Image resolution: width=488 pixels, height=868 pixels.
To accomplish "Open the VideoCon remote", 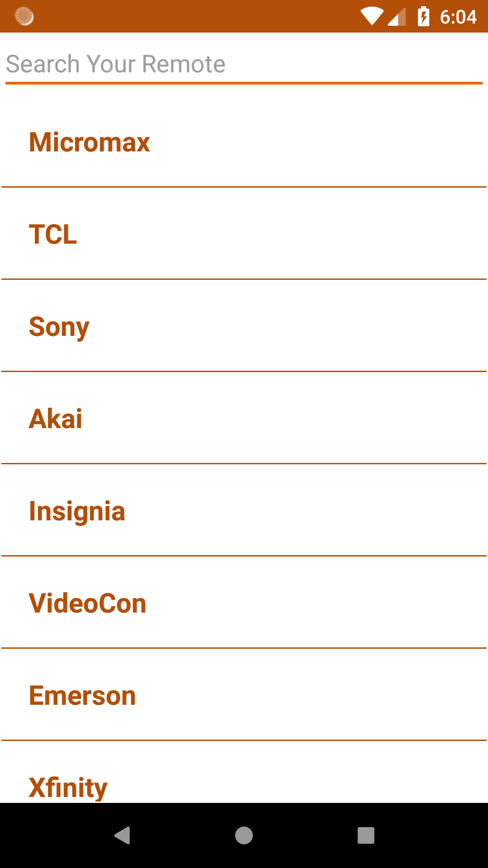I will click(88, 603).
